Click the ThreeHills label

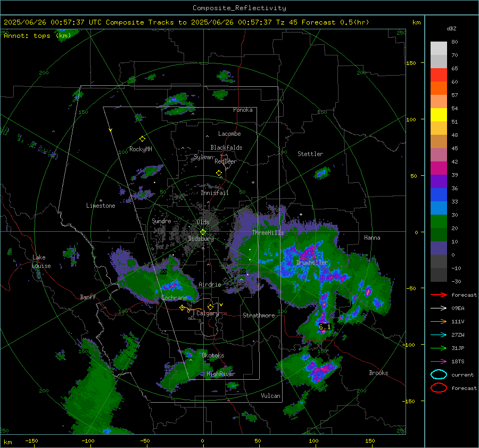click(268, 233)
